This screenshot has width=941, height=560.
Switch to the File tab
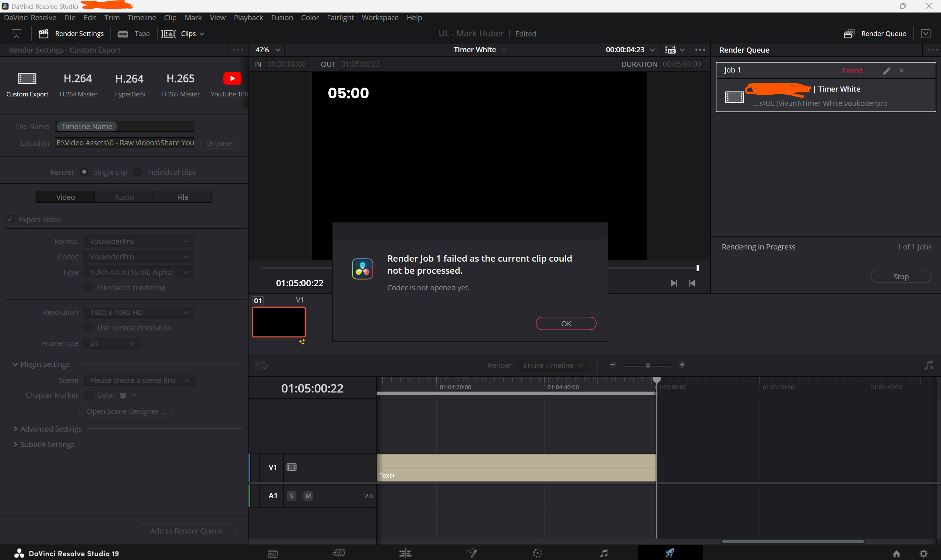183,197
